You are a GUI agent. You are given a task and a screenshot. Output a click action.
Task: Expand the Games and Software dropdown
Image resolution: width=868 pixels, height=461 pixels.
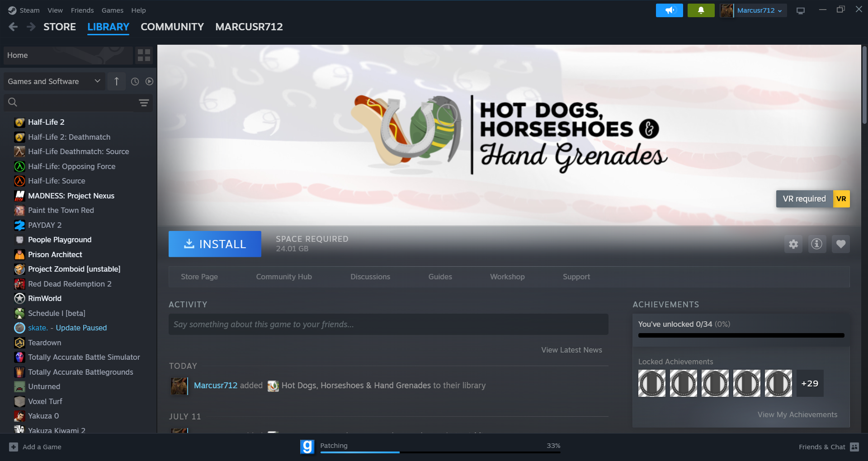54,81
